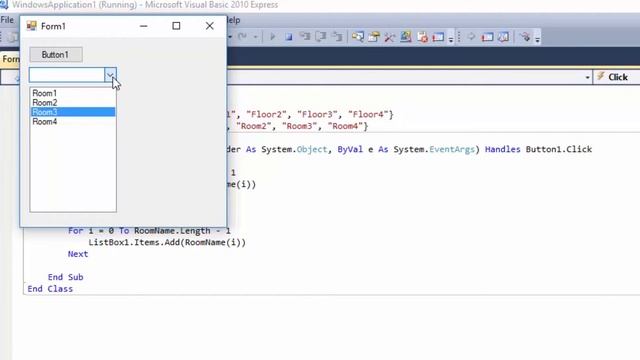
Task: Click the grayed arrow icon on second toolbar
Action: [x=471, y=37]
